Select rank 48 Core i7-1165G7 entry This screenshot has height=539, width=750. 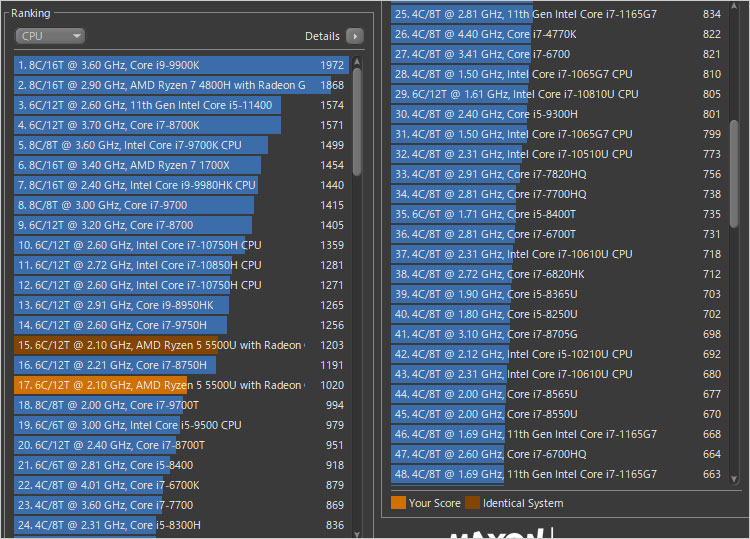(558, 474)
